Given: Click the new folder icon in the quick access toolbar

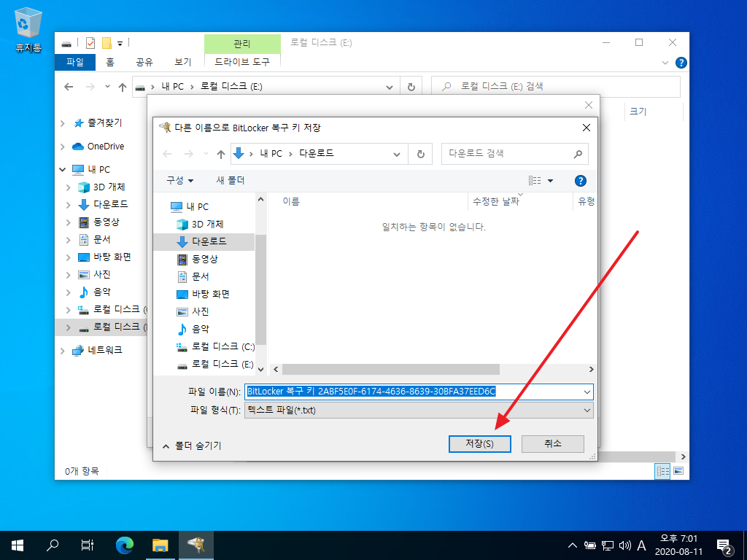Looking at the screenshot, I should click(107, 43).
